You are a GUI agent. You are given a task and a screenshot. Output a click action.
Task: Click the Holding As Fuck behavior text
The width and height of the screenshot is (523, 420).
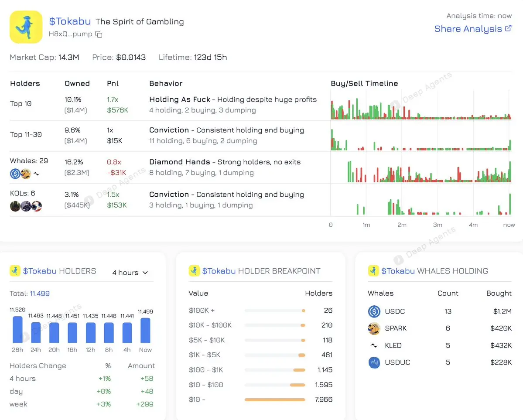coord(180,99)
